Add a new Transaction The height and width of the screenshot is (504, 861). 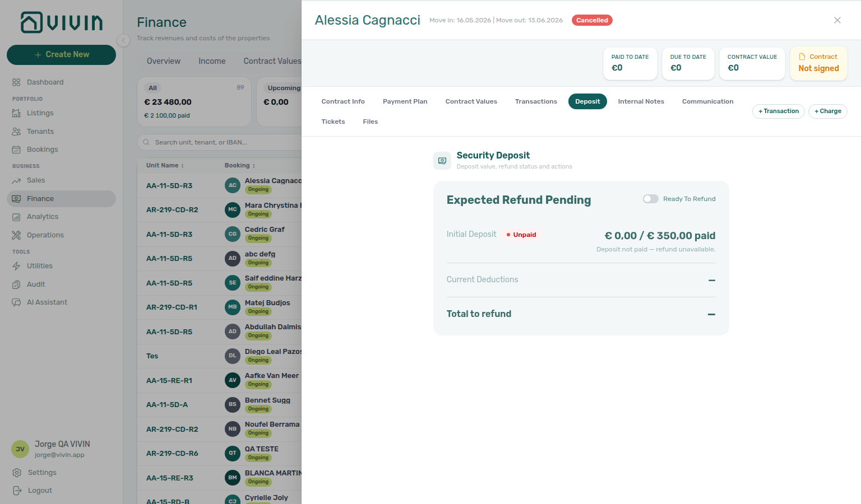pyautogui.click(x=779, y=111)
